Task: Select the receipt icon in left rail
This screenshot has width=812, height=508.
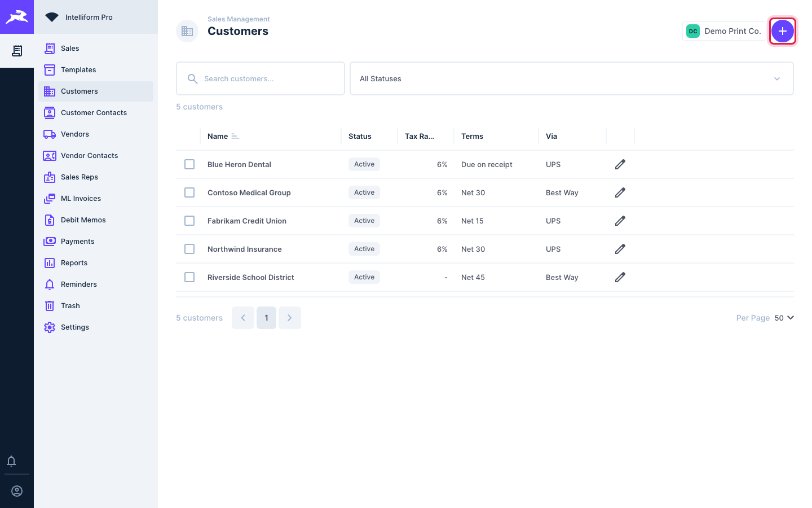Action: coord(17,51)
